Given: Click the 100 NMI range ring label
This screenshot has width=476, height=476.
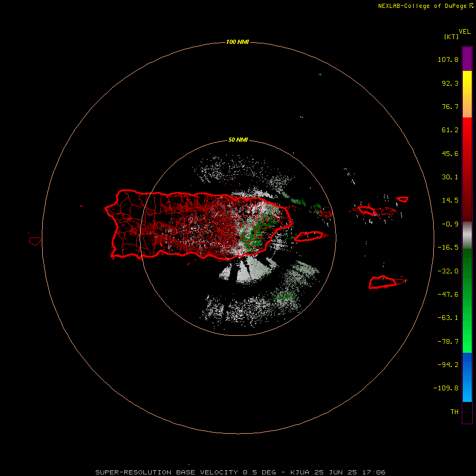Looking at the screenshot, I should coord(237,42).
